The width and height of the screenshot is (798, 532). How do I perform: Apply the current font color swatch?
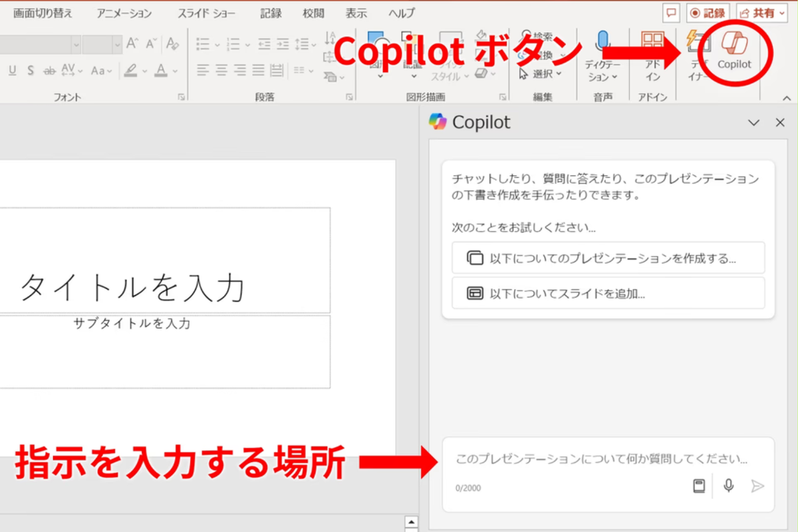coord(160,70)
